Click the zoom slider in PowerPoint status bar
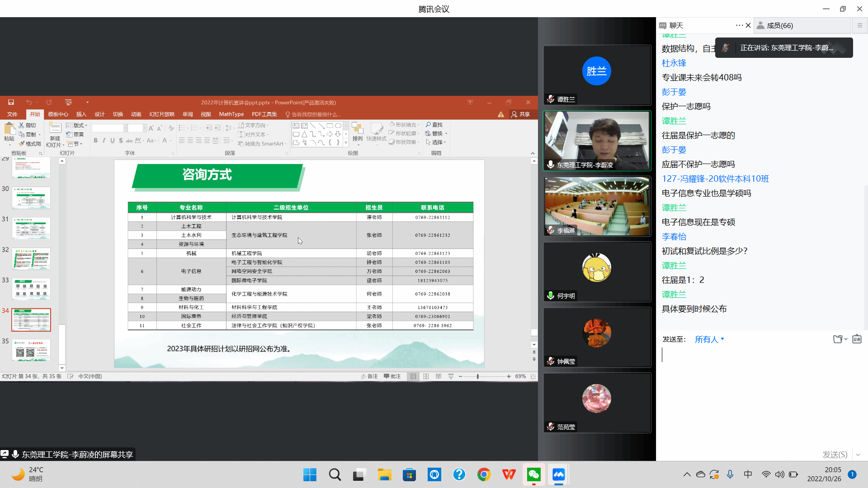Screen dimensions: 868x488 pos(477,376)
